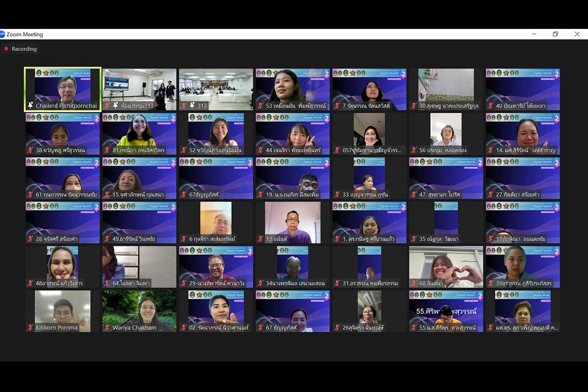Select Kitikorn Pornma's video tile
Image resolution: width=588 pixels, height=392 pixels.
(x=63, y=308)
